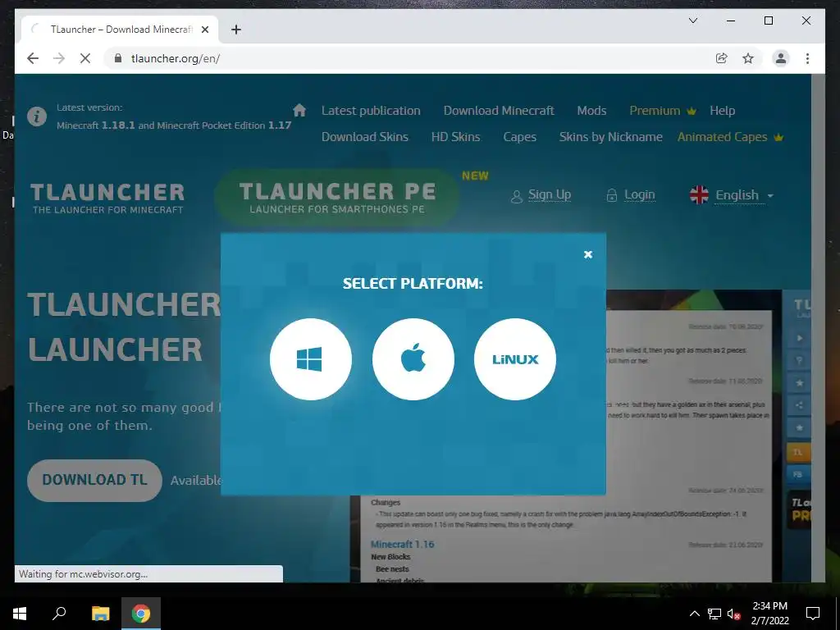840x630 pixels.
Task: Click the muted volume tray icon
Action: coord(734,614)
